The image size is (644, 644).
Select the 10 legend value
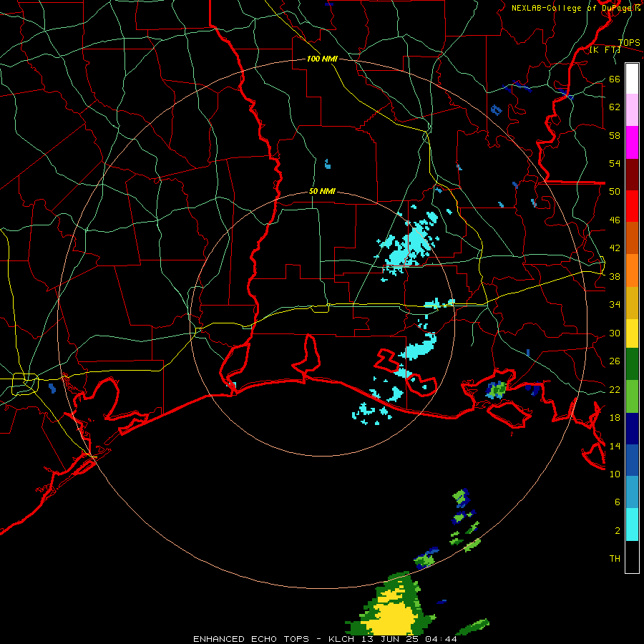coord(615,474)
